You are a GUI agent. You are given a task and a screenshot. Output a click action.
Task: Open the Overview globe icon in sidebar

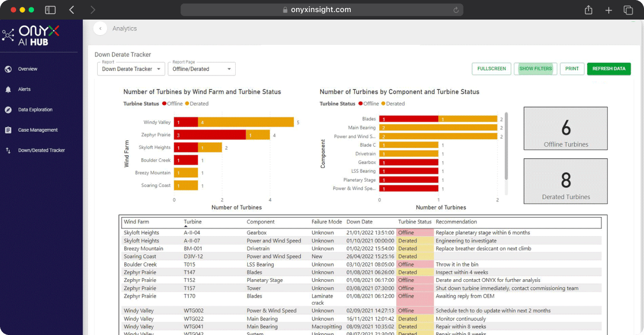coord(8,69)
